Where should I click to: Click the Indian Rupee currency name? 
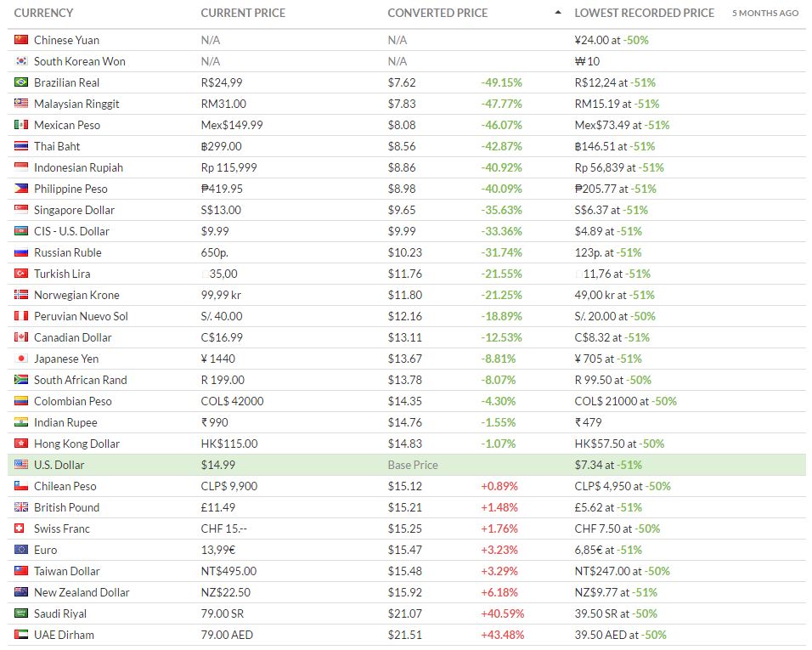pyautogui.click(x=65, y=422)
